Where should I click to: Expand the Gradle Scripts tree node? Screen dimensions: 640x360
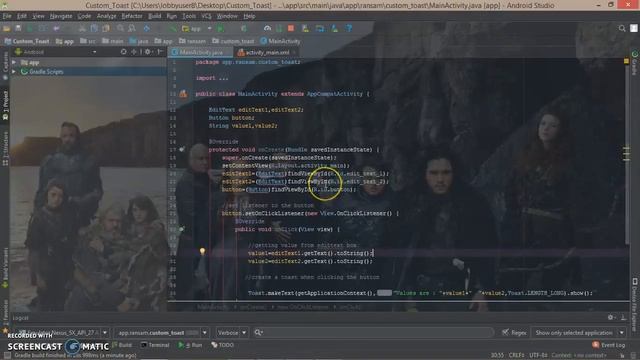14,71
